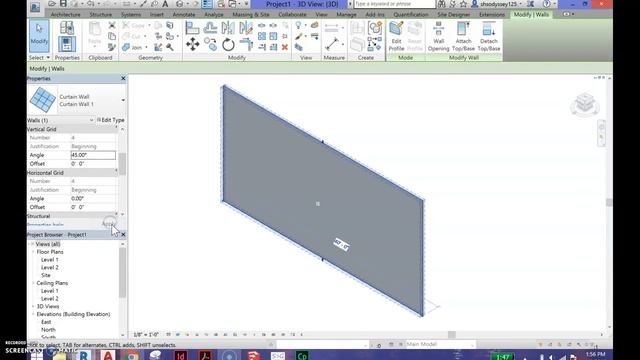Select the Copy tool in Modify panel
This screenshot has height=360, width=640.
click(211, 44)
